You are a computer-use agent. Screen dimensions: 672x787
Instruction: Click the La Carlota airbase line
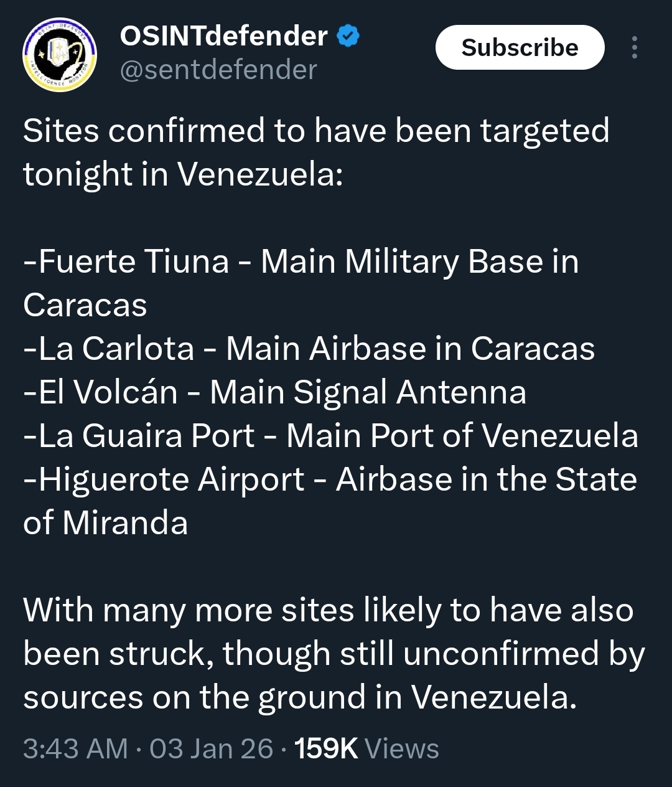click(309, 349)
